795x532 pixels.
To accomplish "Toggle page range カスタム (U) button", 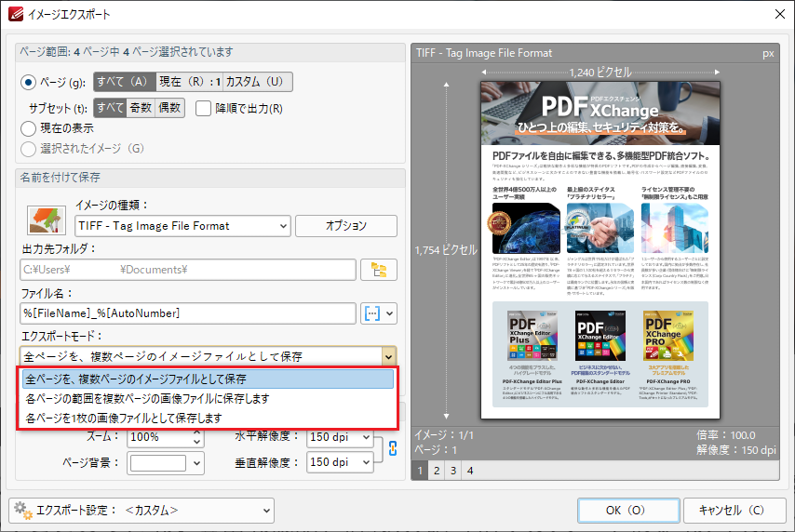I will coord(258,82).
